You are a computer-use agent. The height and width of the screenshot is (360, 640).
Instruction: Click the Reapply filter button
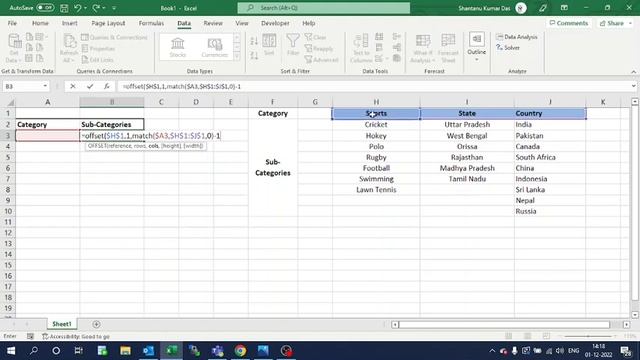(x=319, y=49)
